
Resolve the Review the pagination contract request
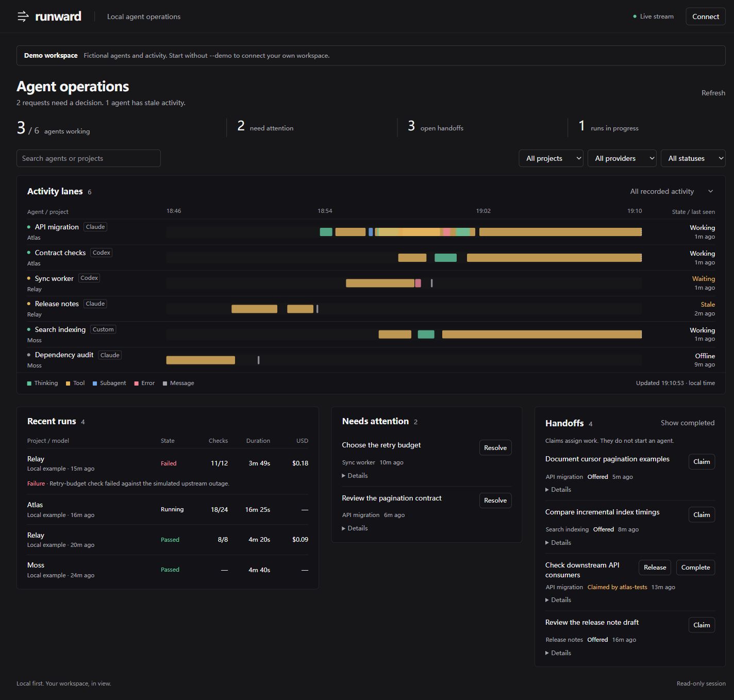(495, 501)
